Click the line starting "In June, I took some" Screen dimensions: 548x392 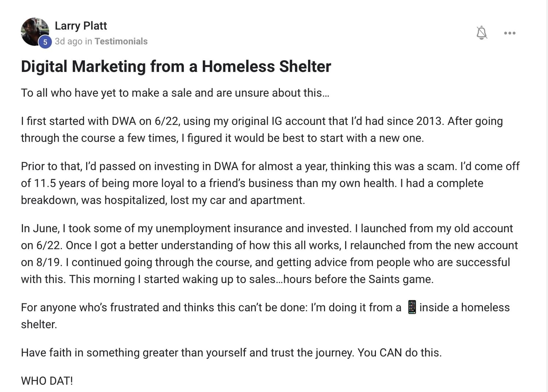[x=267, y=228]
